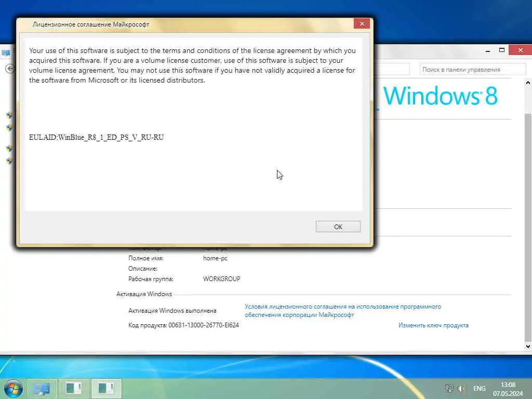The image size is (532, 399).
Task: Close the license agreement dialog
Action: pos(362,24)
